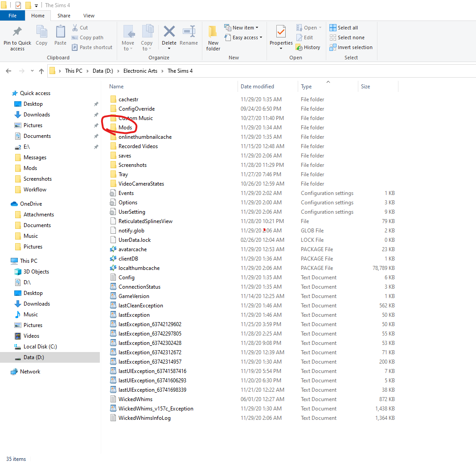Image resolution: width=476 pixels, height=464 pixels.
Task: Select Local Disk (C:) in navigation pane
Action: pos(40,347)
